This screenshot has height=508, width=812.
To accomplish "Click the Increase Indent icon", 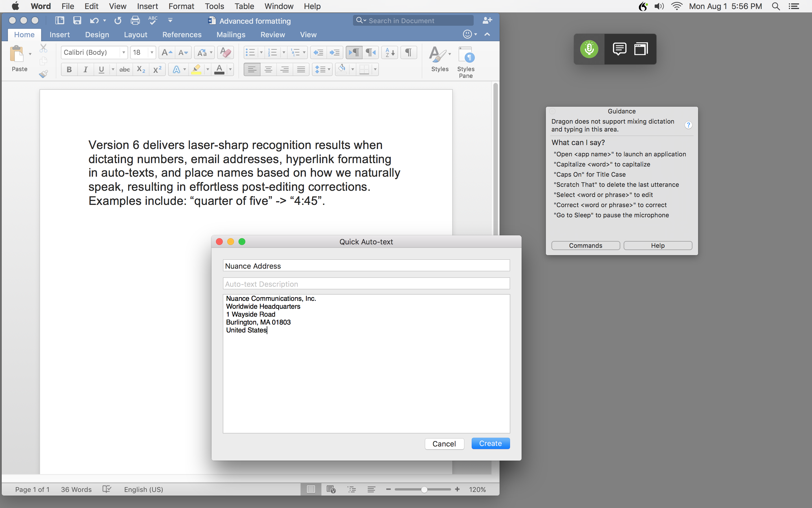I will tap(335, 52).
